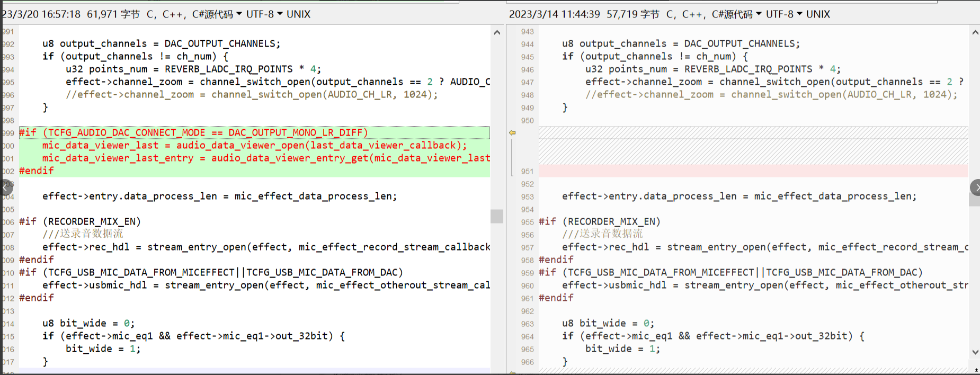Click effect->rec_hdl line in the left pane
Image resolution: width=980 pixels, height=375 pixels.
[266, 247]
